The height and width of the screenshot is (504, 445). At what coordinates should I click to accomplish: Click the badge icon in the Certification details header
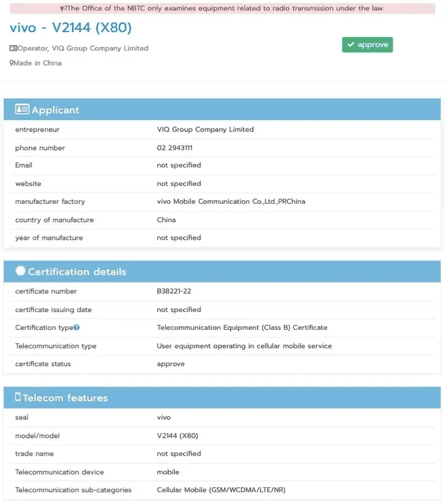click(20, 272)
